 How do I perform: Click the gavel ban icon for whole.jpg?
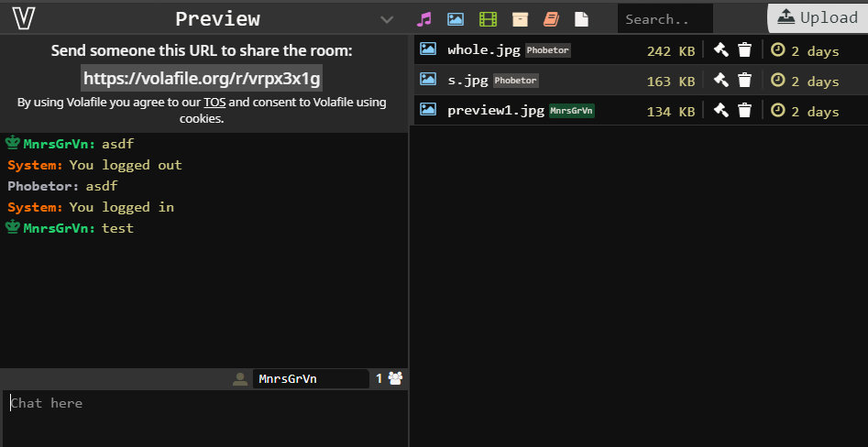720,49
